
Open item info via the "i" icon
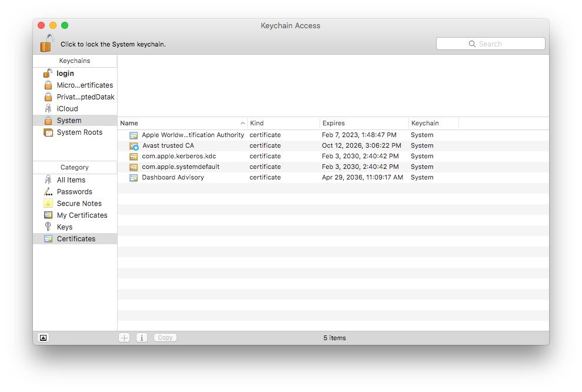click(141, 337)
